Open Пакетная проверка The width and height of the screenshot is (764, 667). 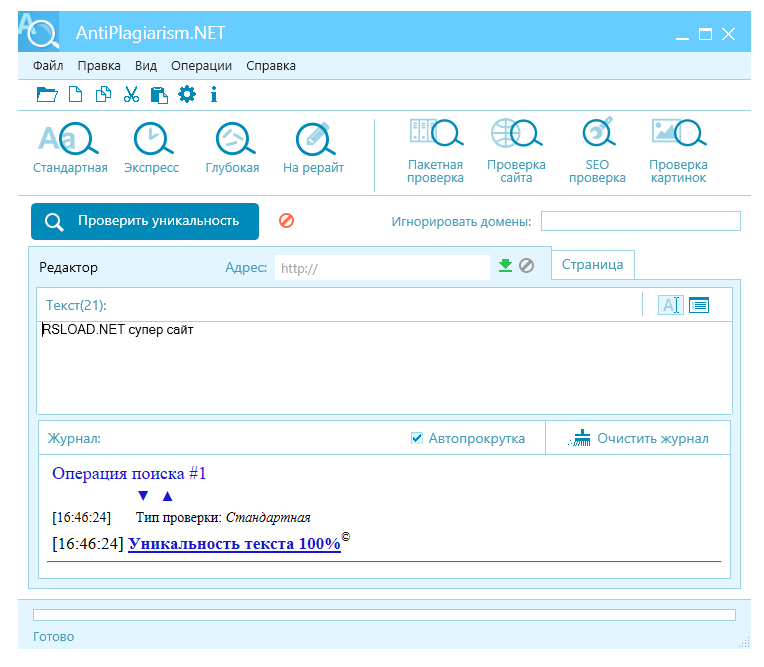pyautogui.click(x=435, y=151)
